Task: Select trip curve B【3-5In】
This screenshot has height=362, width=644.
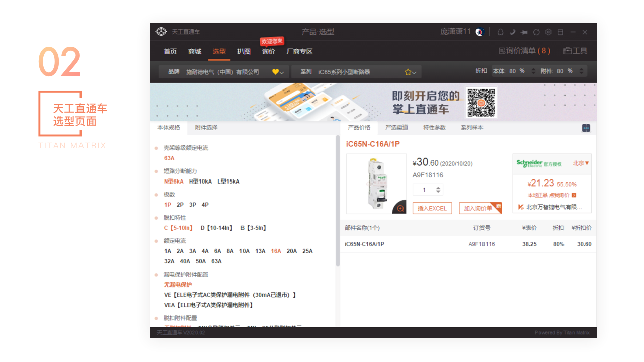Action: click(x=253, y=228)
